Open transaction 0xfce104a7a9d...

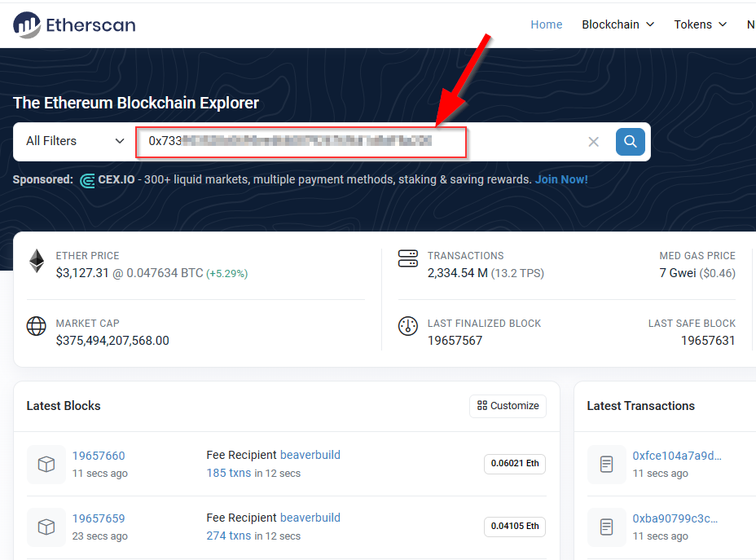point(677,456)
